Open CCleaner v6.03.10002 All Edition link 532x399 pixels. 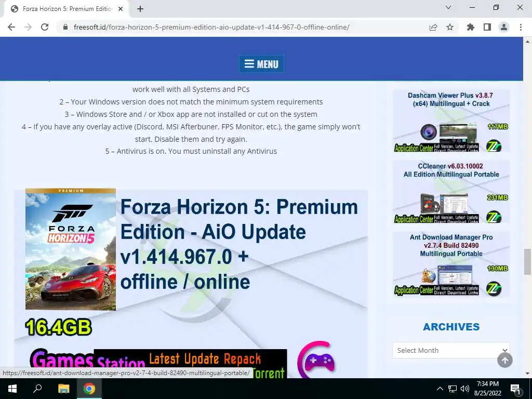point(451,170)
